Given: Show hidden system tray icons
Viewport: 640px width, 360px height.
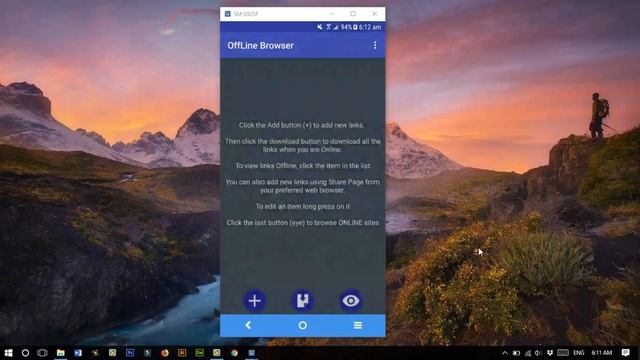Looking at the screenshot, I should click(505, 353).
